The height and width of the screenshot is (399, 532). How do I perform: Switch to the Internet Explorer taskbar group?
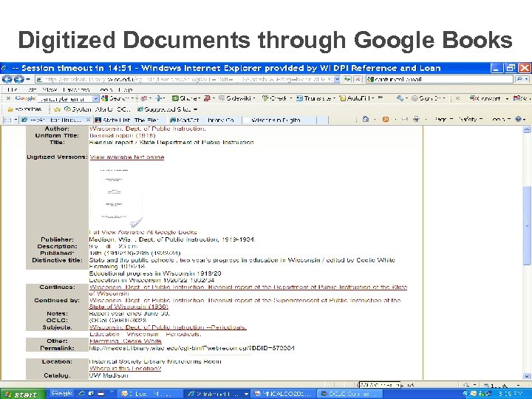click(219, 394)
